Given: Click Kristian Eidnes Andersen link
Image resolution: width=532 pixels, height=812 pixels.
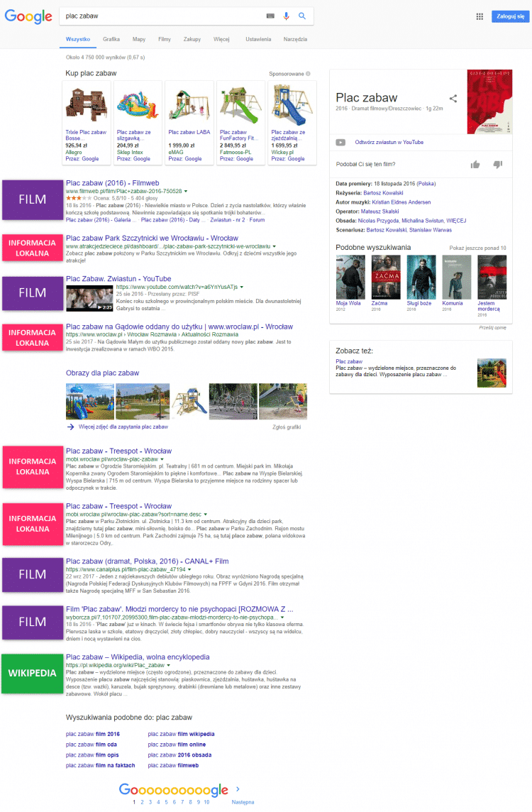Looking at the screenshot, I should click(401, 202).
